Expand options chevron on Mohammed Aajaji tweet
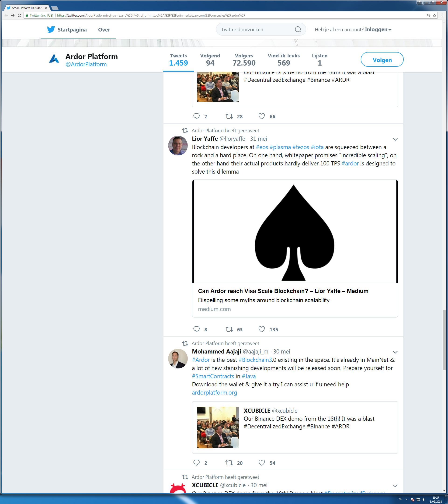This screenshot has width=448, height=504. coord(395,352)
